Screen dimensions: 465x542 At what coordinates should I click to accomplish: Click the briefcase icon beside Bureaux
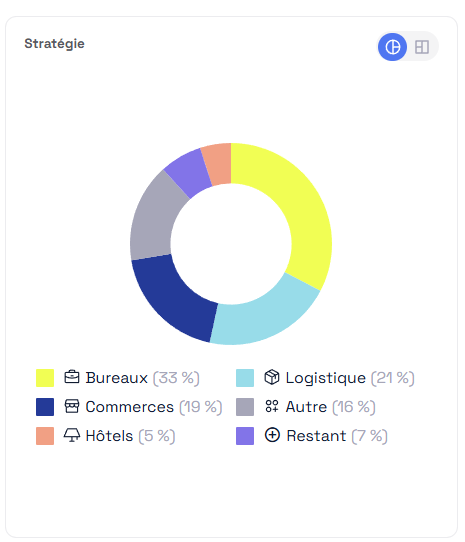(x=72, y=377)
